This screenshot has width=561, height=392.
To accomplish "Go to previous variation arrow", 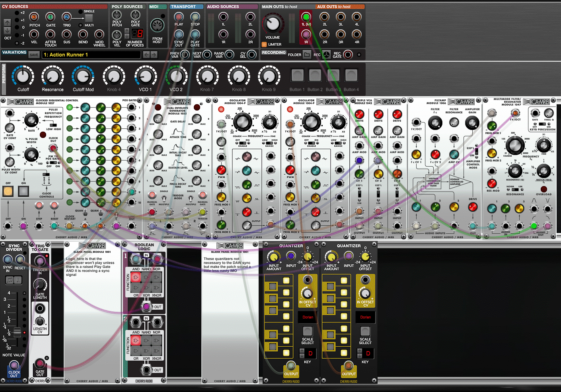I will pos(146,54).
